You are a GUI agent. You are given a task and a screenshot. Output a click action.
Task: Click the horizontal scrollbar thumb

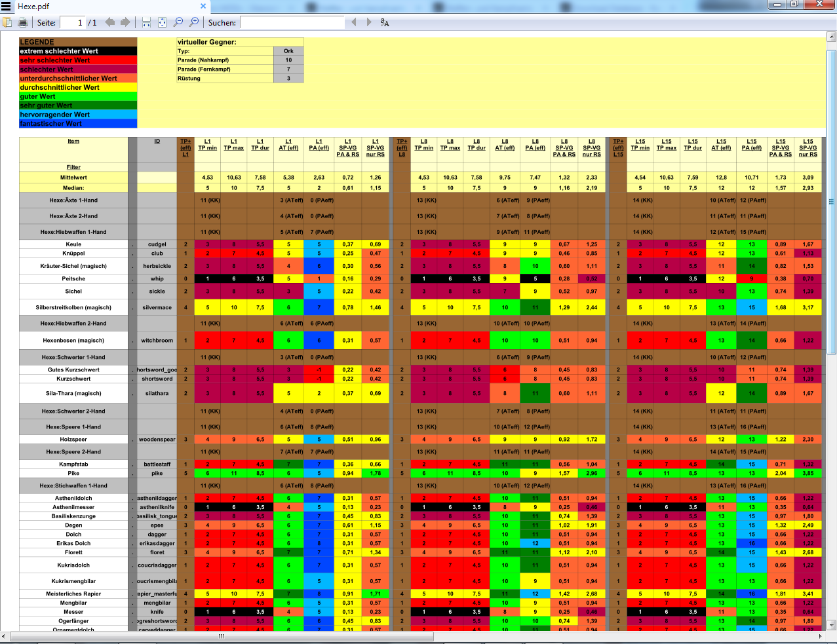pos(222,635)
